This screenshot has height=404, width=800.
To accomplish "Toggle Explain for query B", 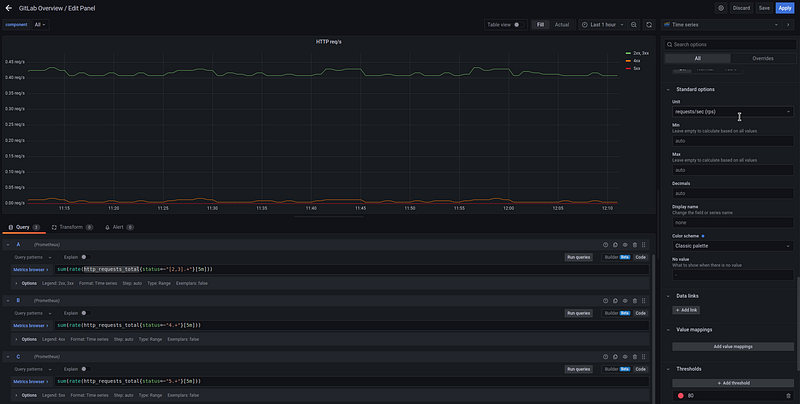I will [x=86, y=313].
